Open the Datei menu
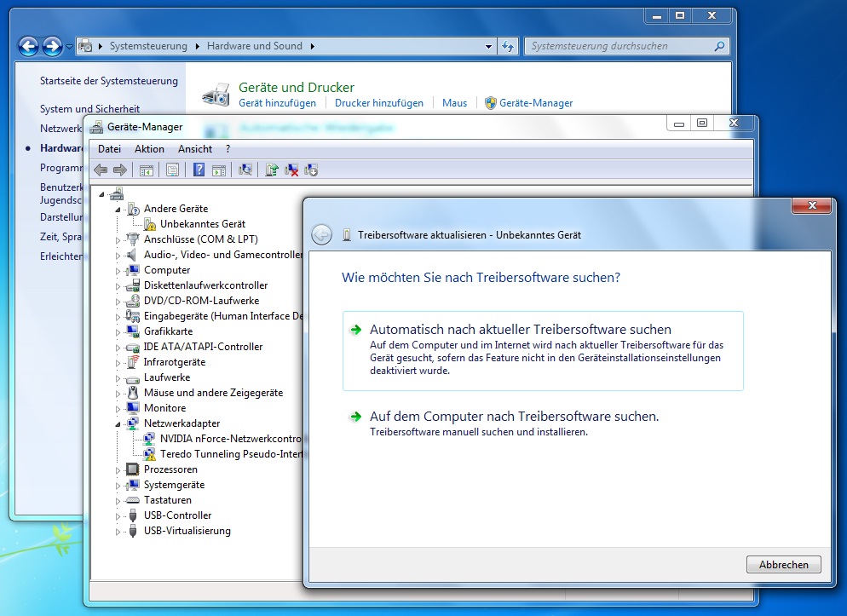Viewport: 847px width, 616px height. click(x=109, y=149)
